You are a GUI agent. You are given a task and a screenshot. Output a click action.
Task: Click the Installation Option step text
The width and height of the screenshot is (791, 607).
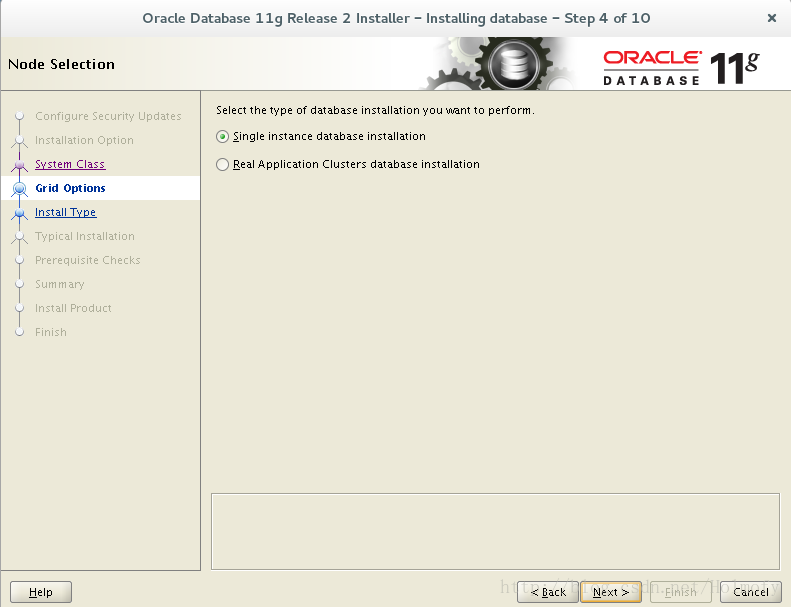[x=84, y=140]
